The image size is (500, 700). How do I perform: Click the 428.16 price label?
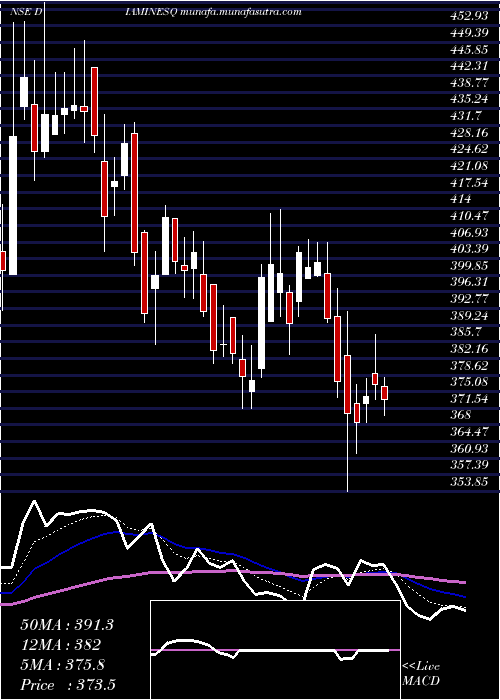point(469,133)
